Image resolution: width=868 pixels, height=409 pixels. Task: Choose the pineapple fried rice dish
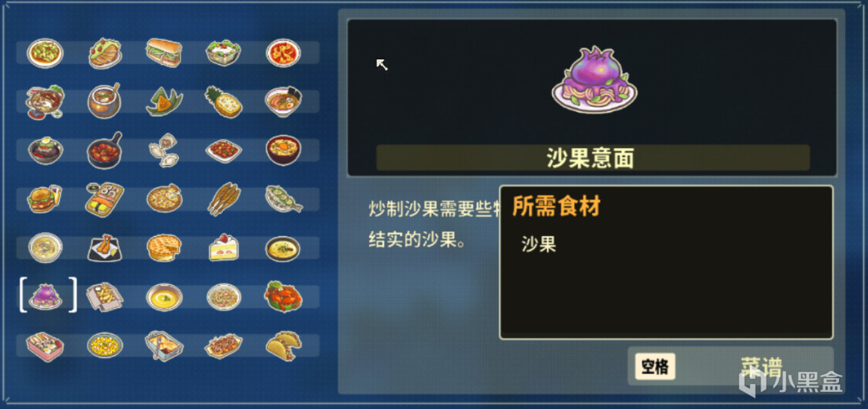pyautogui.click(x=224, y=101)
